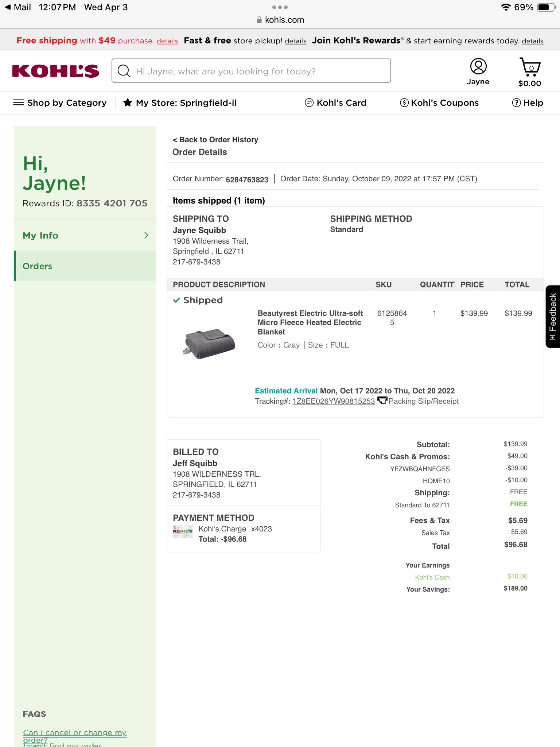The height and width of the screenshot is (747, 560).
Task: Open the Shop by Category hamburger menu
Action: 19,102
